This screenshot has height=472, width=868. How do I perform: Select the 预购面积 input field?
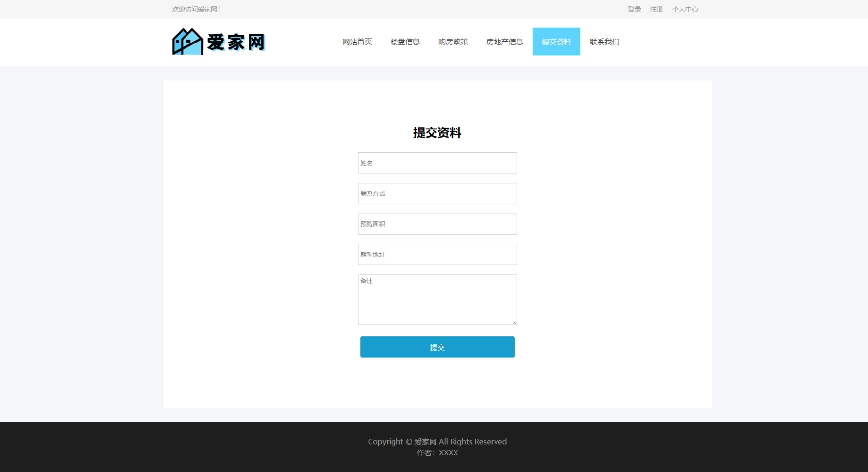pyautogui.click(x=437, y=224)
